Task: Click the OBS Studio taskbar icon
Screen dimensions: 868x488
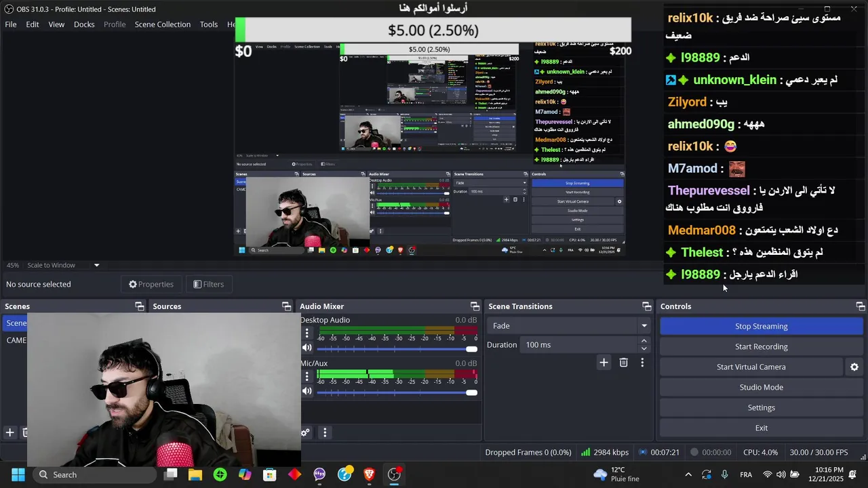Action: click(394, 474)
